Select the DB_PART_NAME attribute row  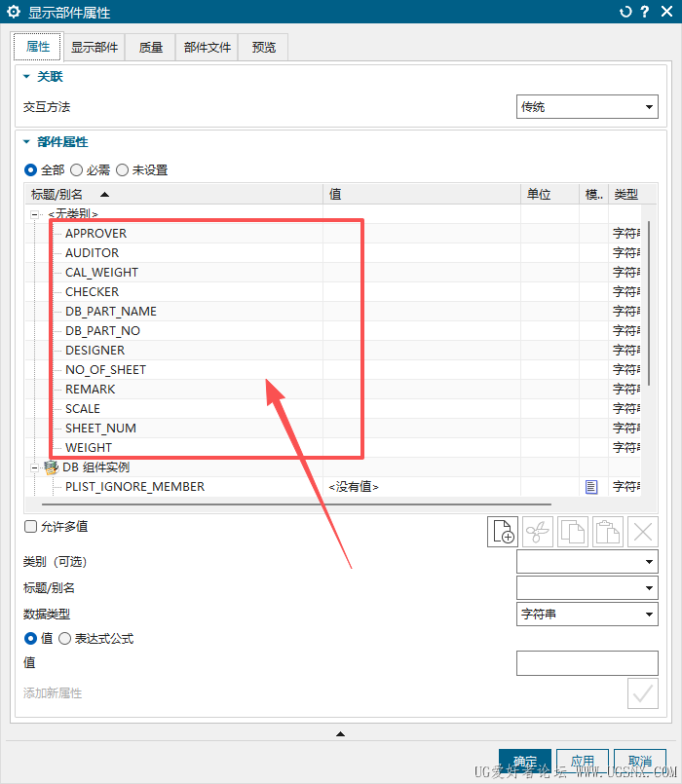333,312
